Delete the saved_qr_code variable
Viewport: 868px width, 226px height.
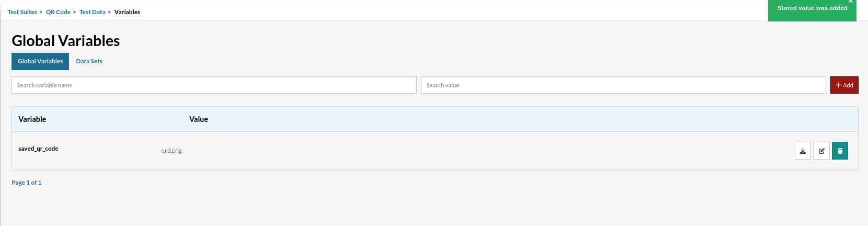(x=840, y=151)
